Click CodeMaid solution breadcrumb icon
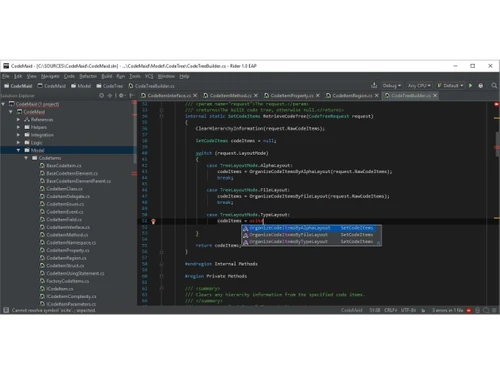Image resolution: width=500 pixels, height=375 pixels. [x=6, y=86]
